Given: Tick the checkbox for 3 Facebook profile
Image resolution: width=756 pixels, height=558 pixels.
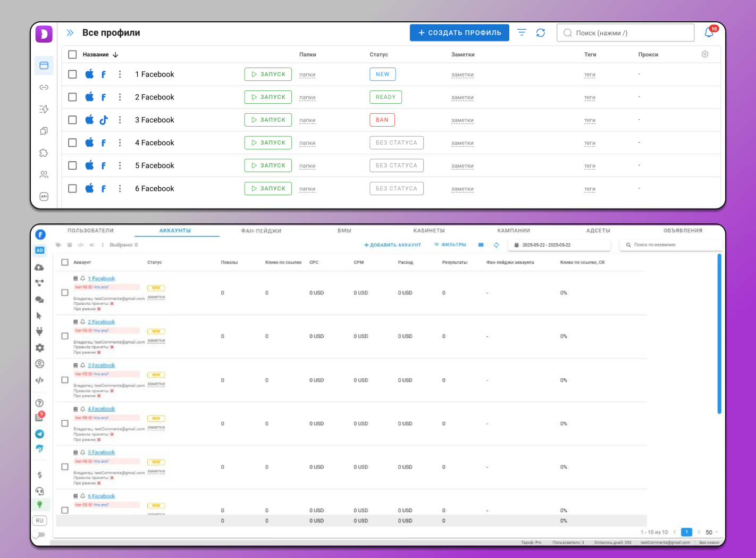Looking at the screenshot, I should (x=73, y=120).
